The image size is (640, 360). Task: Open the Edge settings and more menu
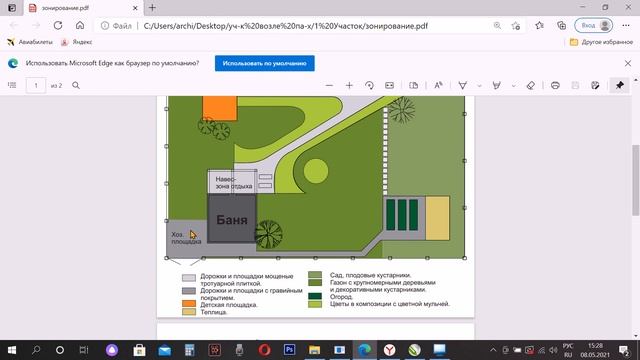coord(626,25)
